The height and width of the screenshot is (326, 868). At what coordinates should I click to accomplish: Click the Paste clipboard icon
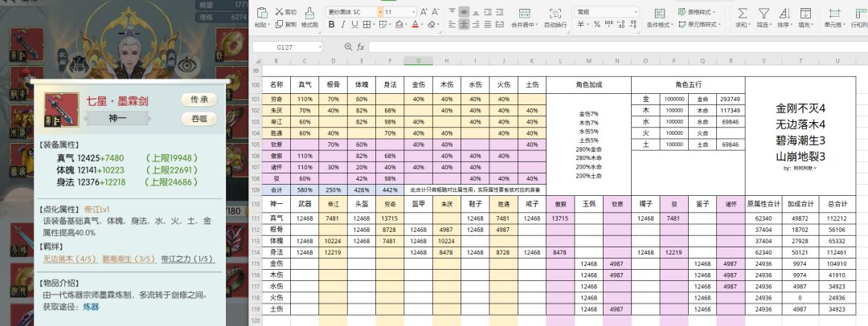tap(262, 12)
